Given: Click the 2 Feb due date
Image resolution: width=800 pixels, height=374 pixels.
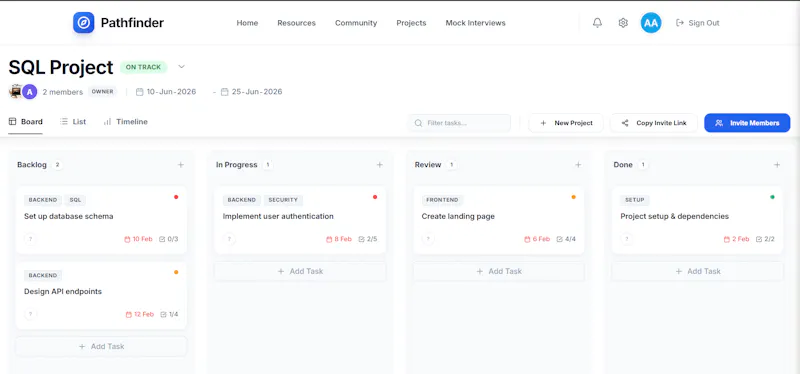Looking at the screenshot, I should (736, 239).
